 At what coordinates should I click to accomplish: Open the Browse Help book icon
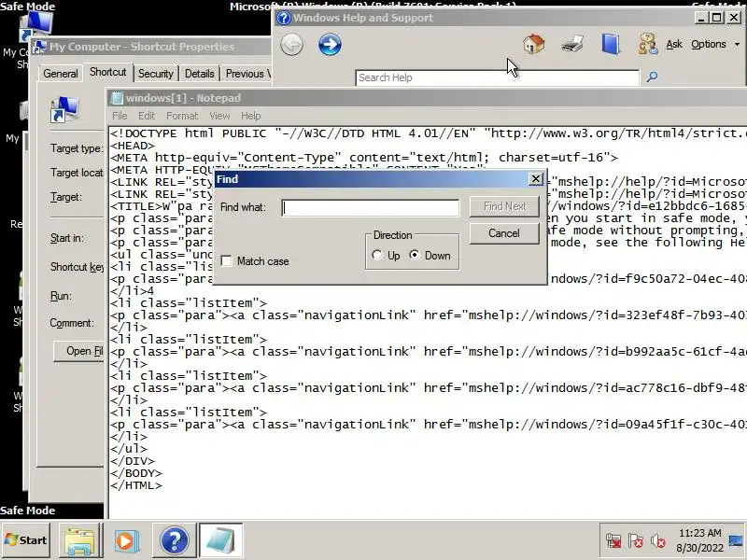click(611, 44)
